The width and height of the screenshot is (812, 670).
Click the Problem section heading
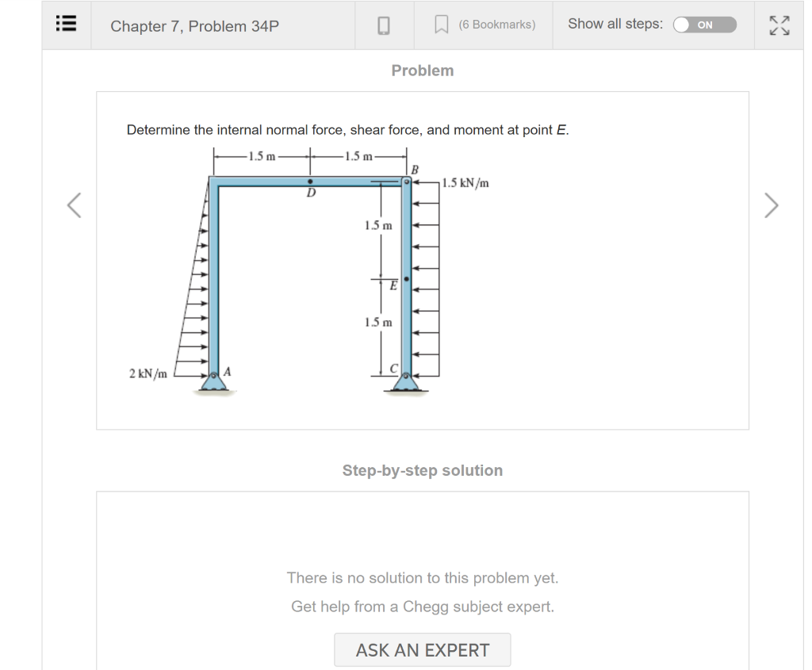coord(422,71)
